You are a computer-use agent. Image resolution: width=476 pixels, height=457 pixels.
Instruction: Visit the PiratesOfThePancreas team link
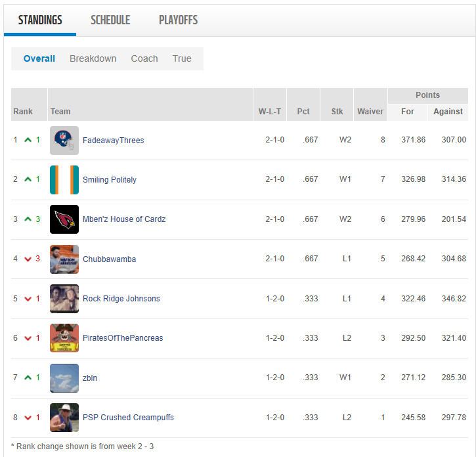pyautogui.click(x=123, y=338)
